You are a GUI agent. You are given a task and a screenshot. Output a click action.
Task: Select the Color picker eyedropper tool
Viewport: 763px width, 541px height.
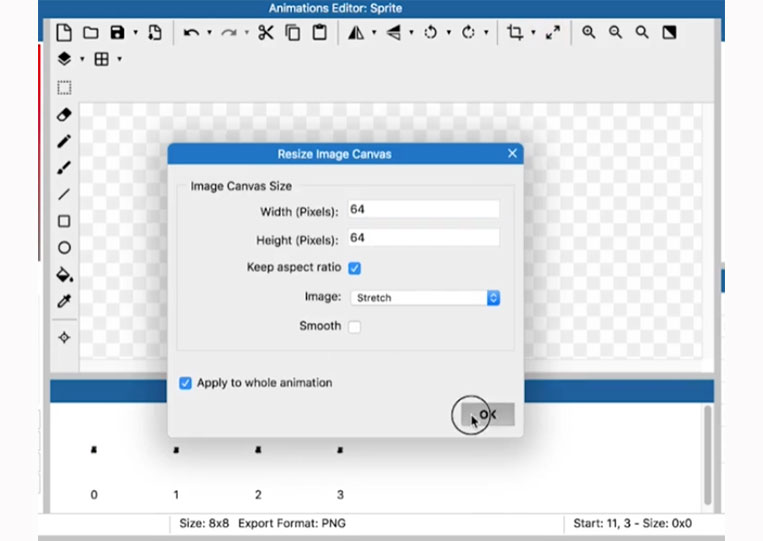pyautogui.click(x=64, y=301)
